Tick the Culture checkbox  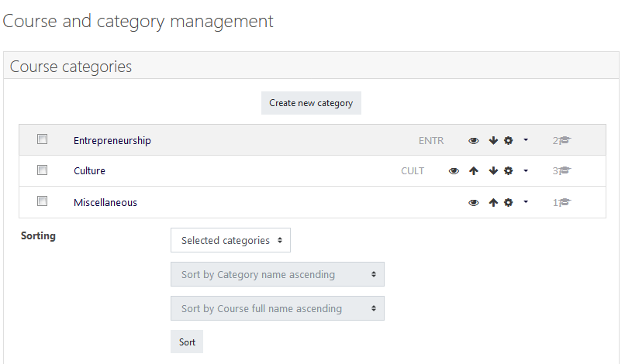[42, 170]
